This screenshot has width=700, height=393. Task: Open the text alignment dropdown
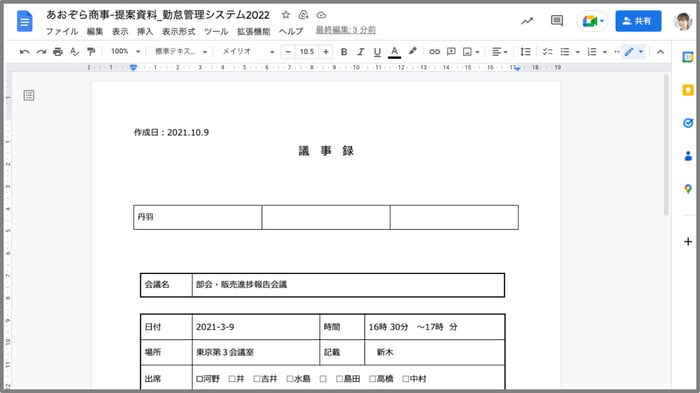coord(500,52)
